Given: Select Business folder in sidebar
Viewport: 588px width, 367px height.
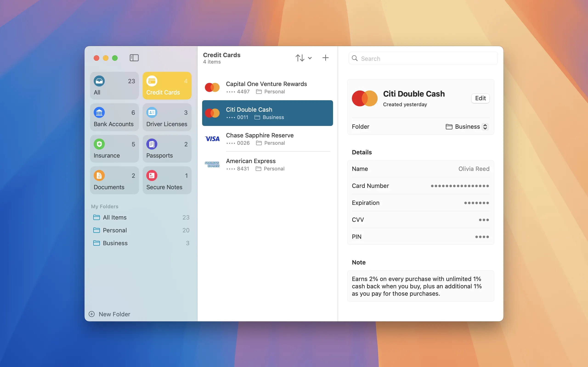Looking at the screenshot, I should coord(115,243).
